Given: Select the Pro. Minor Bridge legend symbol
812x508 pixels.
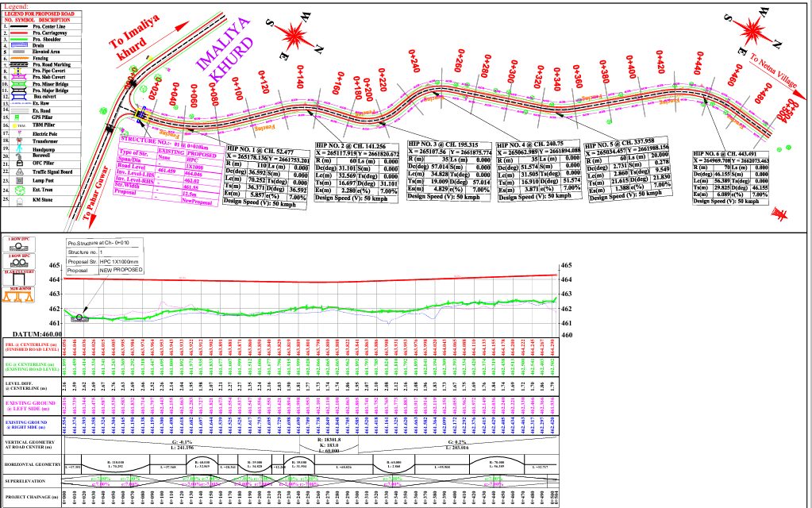Looking at the screenshot, I should click(x=18, y=84).
